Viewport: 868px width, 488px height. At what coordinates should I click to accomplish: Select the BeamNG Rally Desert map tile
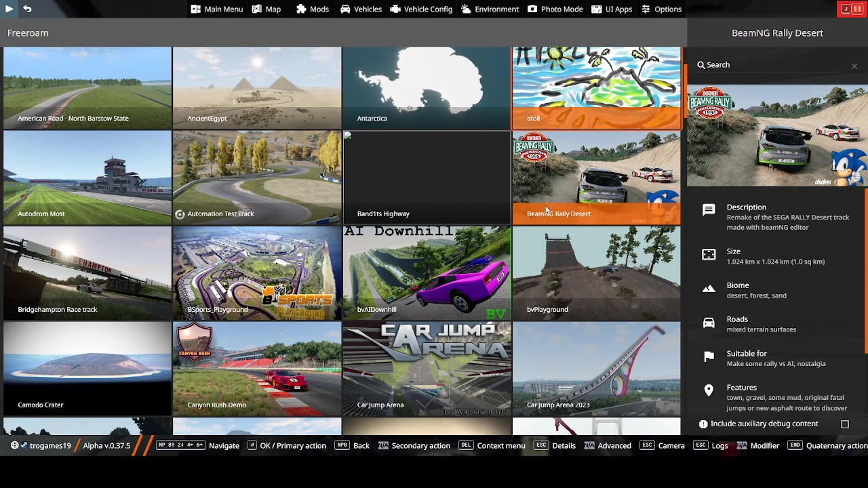pos(597,178)
